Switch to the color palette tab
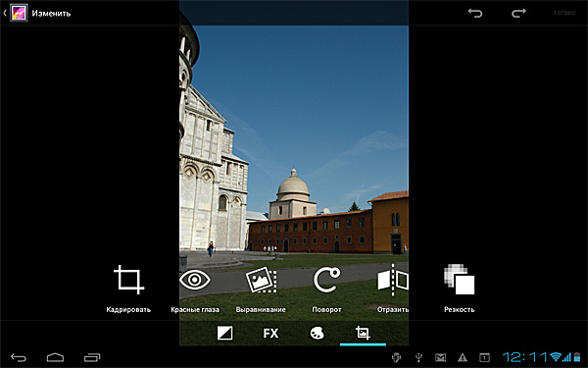Viewport: 588px width, 368px height. click(x=317, y=333)
